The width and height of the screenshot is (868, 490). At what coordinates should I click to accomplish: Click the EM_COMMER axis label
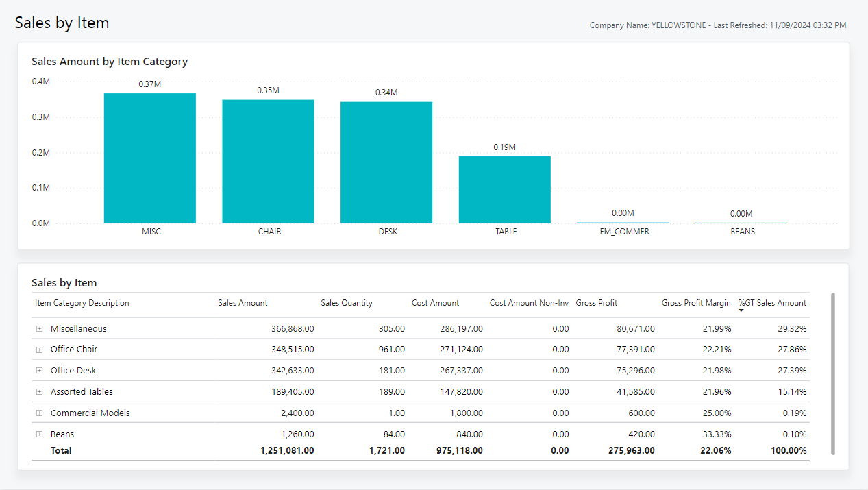(x=624, y=232)
